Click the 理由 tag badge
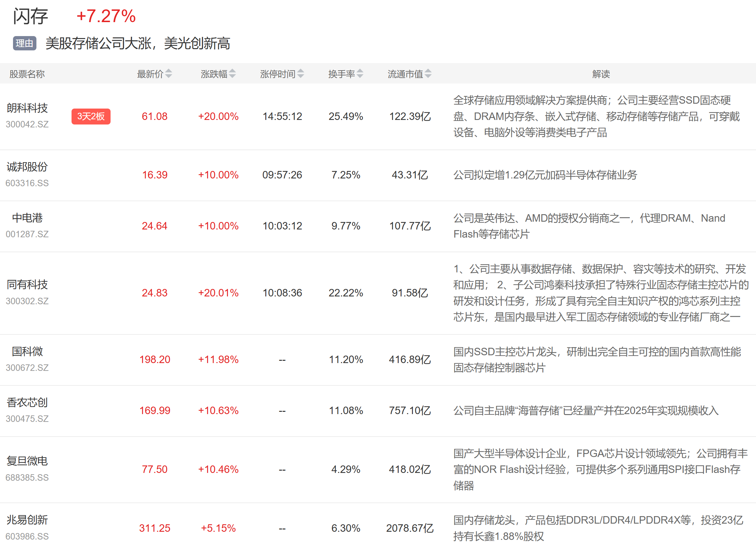756x548 pixels. point(24,43)
